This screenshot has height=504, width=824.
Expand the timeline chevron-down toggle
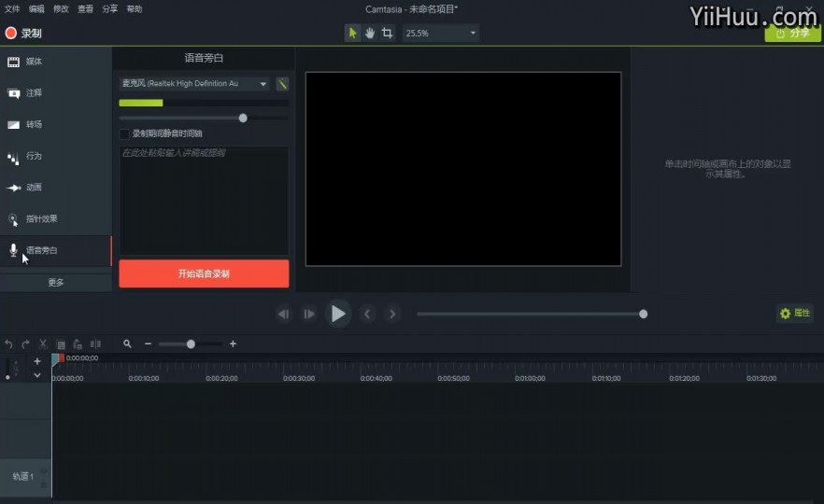pyautogui.click(x=37, y=375)
